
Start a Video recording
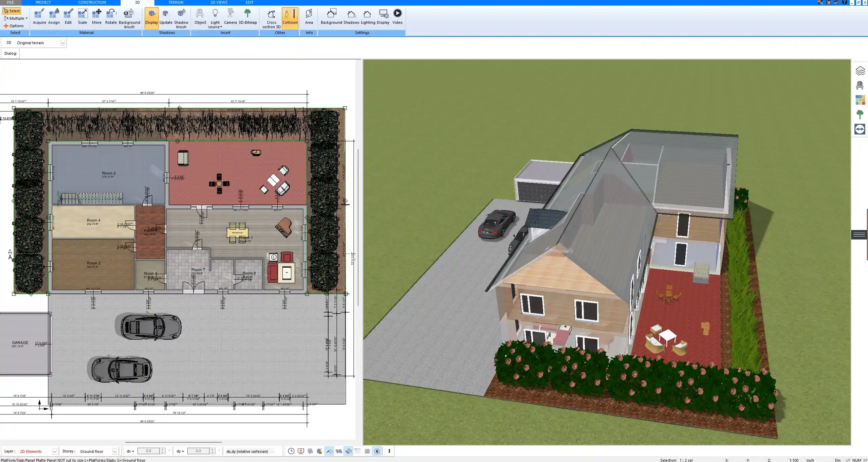pos(397,16)
